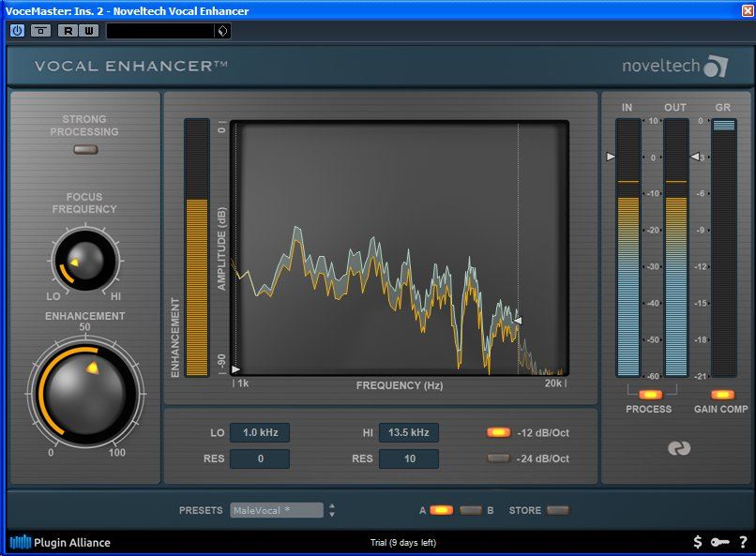Open the MaleVocal presets dropdown

coord(277,510)
